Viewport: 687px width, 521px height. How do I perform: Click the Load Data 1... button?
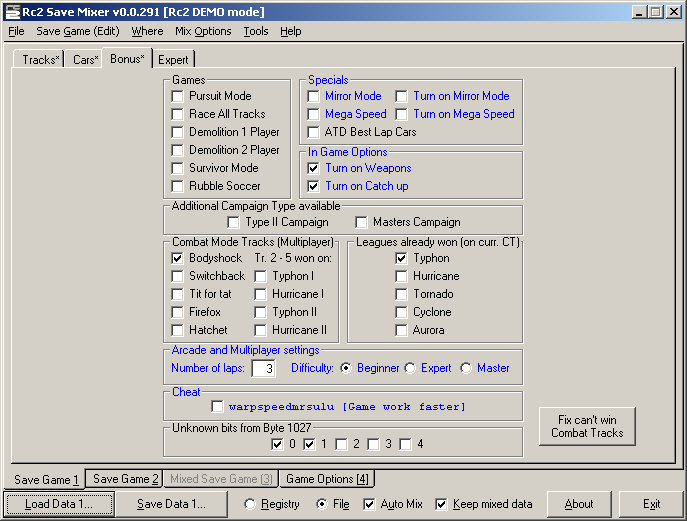click(x=59, y=504)
